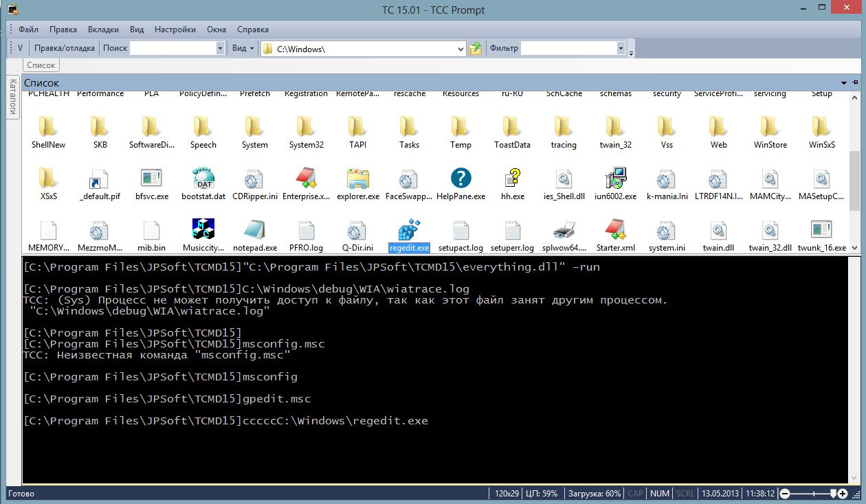Image resolution: width=866 pixels, height=504 pixels.
Task: Click the zoom out minus button
Action: (x=785, y=494)
